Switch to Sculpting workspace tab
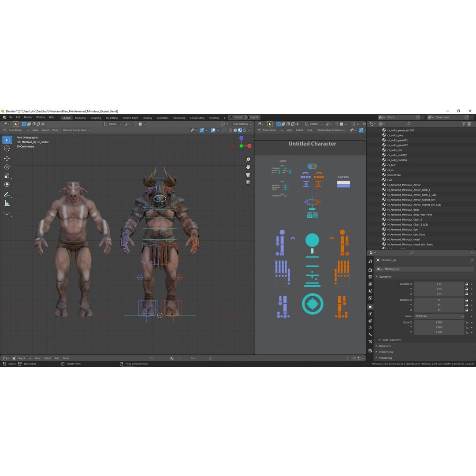The height and width of the screenshot is (476, 476). point(96,118)
